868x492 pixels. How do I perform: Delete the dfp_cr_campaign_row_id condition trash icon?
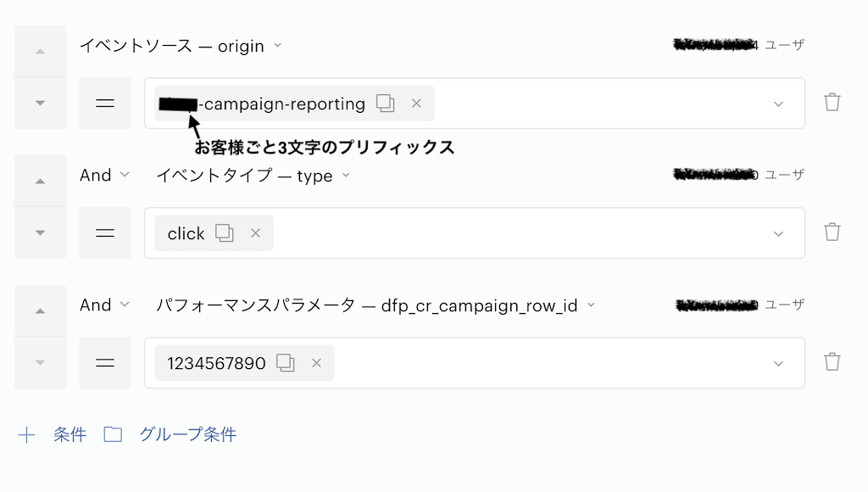(832, 361)
